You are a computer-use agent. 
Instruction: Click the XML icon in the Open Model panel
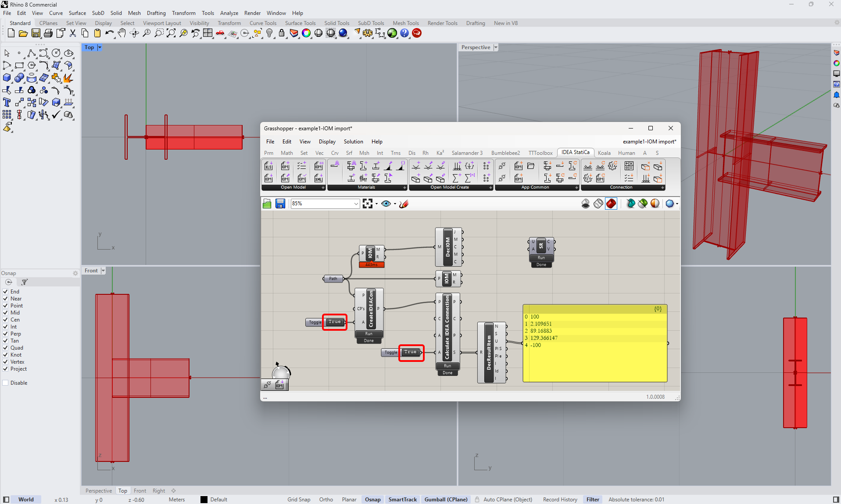point(319,178)
